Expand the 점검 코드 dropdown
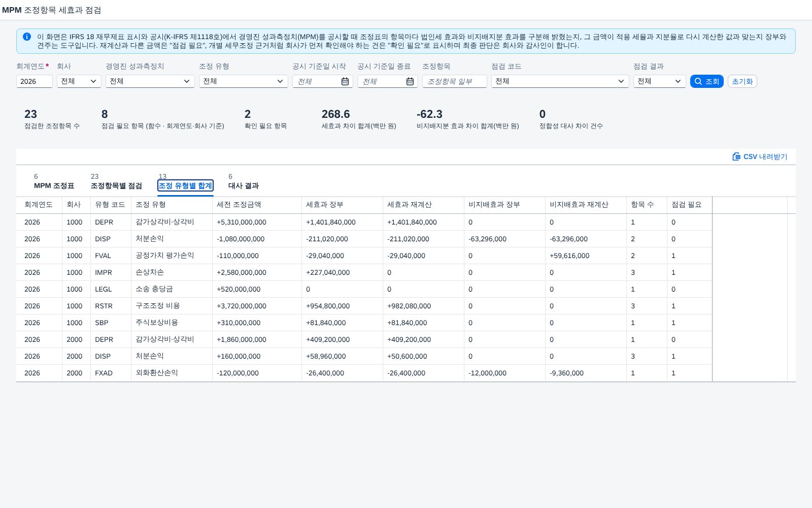This screenshot has width=812, height=508. coord(560,81)
